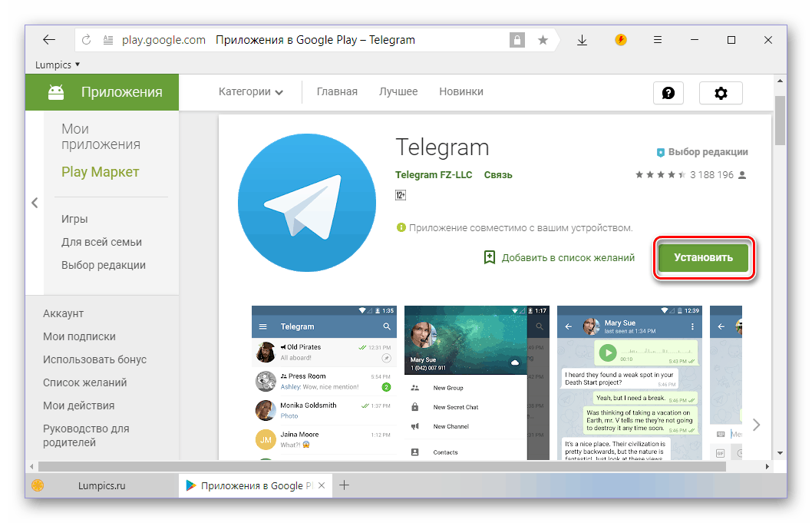
Task: Go back with browser back arrow
Action: point(49,40)
